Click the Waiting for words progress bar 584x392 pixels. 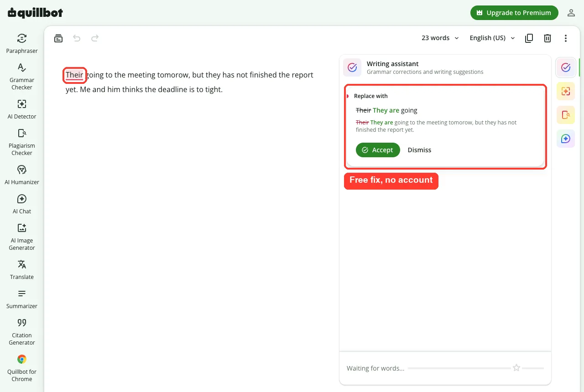coord(476,368)
